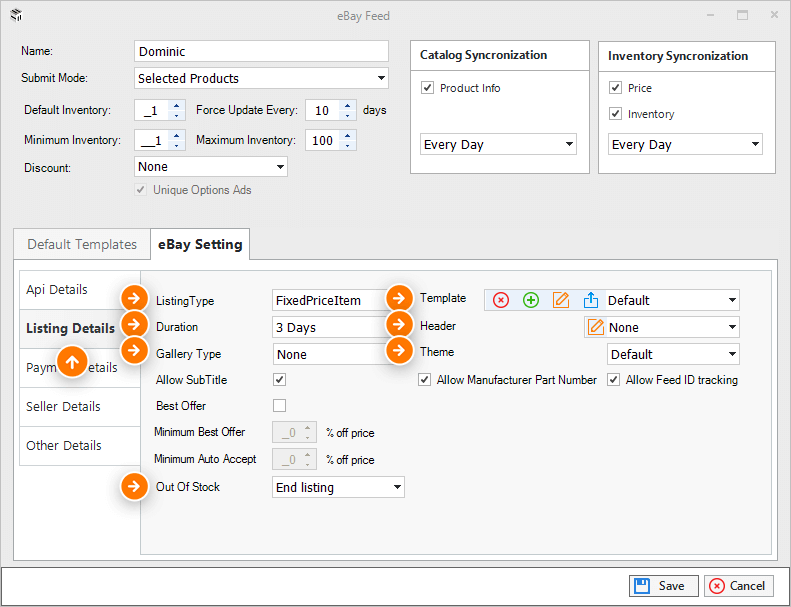
Task: Click the Save button
Action: (x=663, y=586)
